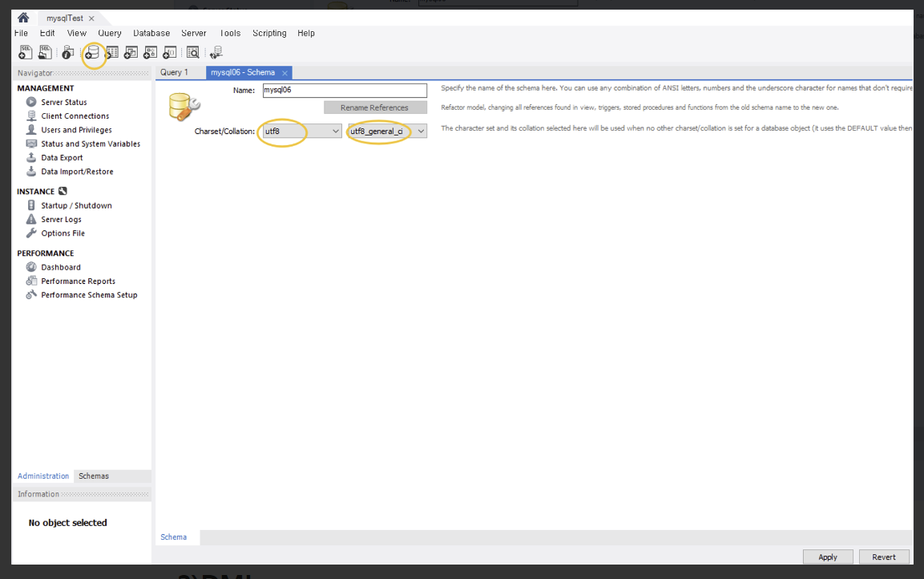
Task: Open the performance Dashboard
Action: pyautogui.click(x=61, y=267)
